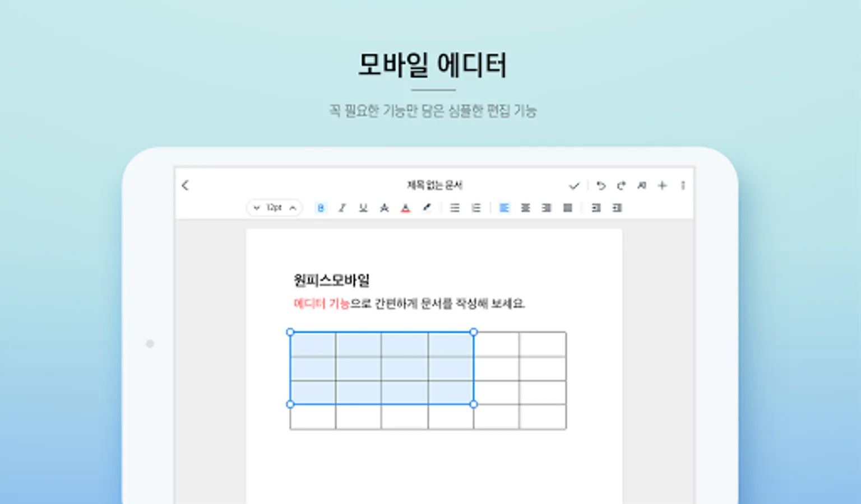Toggle italic formatting
Screen dimensions: 861x504
click(342, 208)
